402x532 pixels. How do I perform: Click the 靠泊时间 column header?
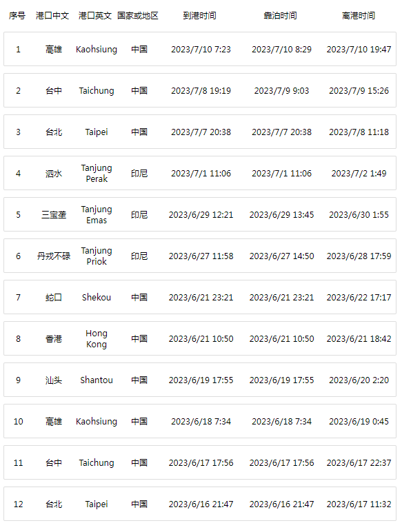[280, 16]
